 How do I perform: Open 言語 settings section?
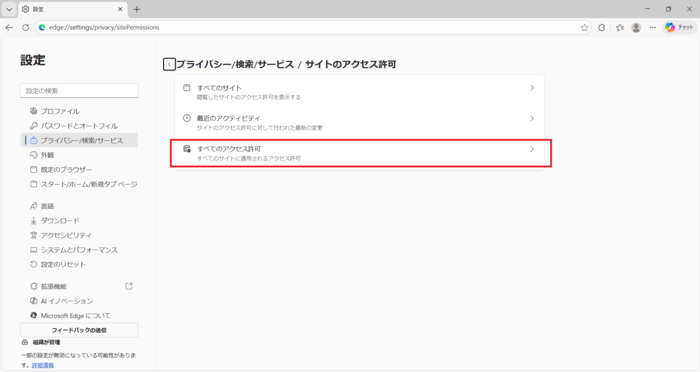pyautogui.click(x=79, y=206)
